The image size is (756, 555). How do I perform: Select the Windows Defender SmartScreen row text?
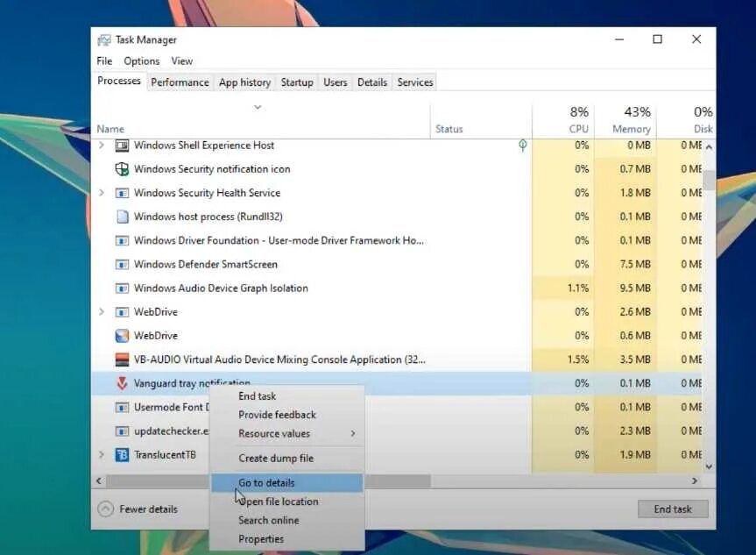(x=205, y=265)
